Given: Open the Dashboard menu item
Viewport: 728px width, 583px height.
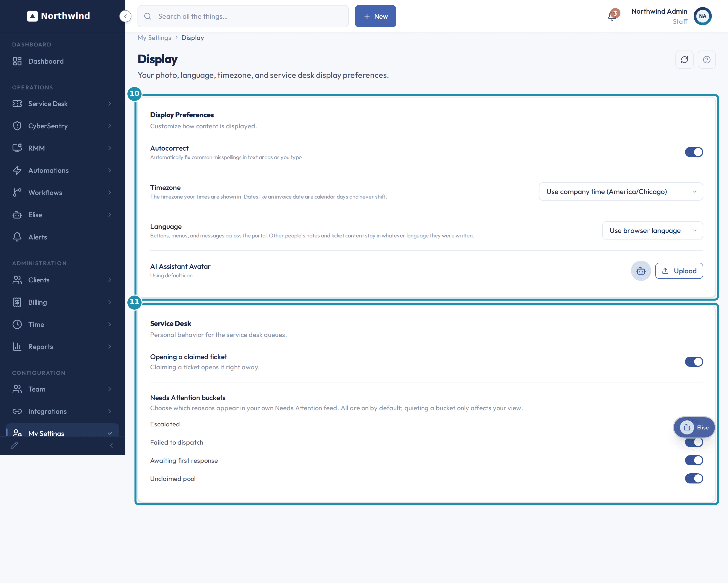Looking at the screenshot, I should point(62,61).
